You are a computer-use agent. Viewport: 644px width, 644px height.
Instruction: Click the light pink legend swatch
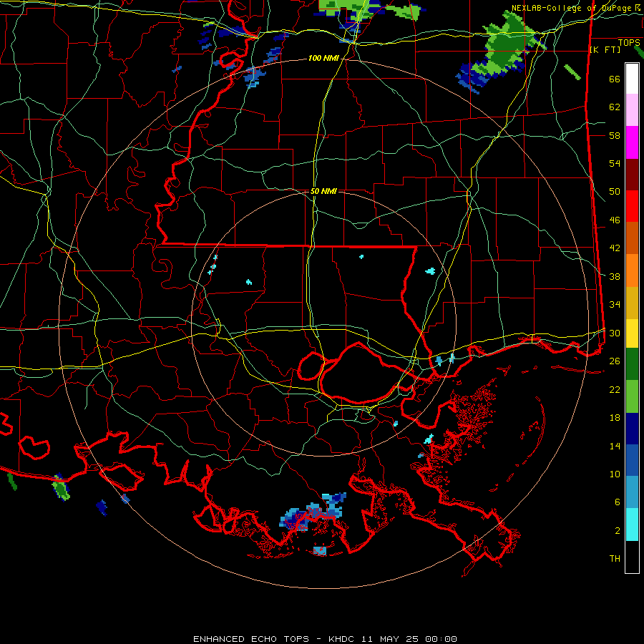click(632, 110)
